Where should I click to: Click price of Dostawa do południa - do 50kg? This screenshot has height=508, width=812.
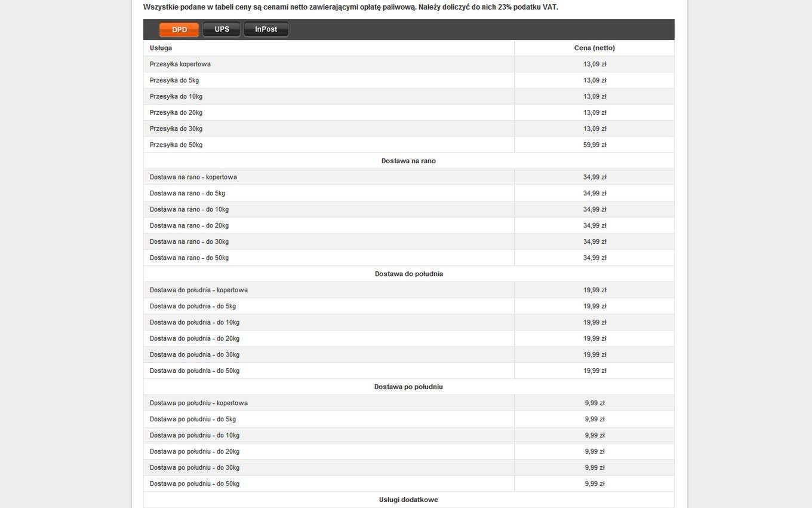(x=595, y=371)
